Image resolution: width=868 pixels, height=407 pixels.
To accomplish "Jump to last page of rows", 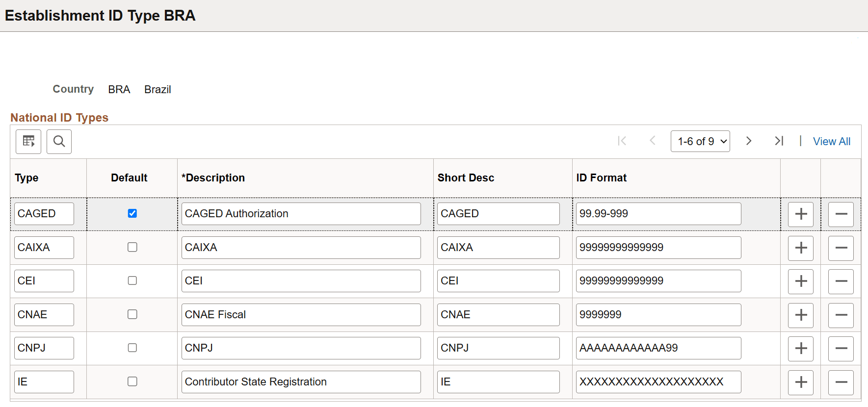I will click(779, 141).
